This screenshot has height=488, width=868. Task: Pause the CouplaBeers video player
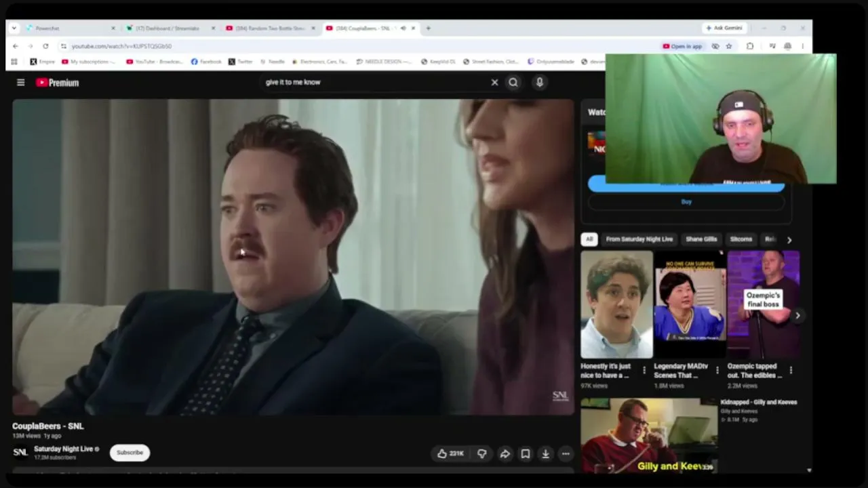pyautogui.click(x=293, y=257)
